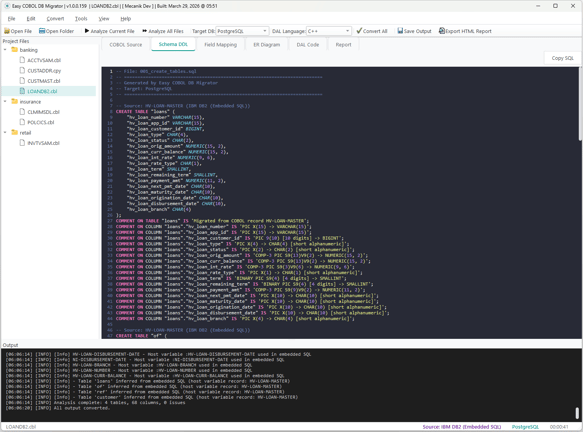Click the POLCICS.cbl file icon
The image size is (583, 432).
pyautogui.click(x=22, y=122)
